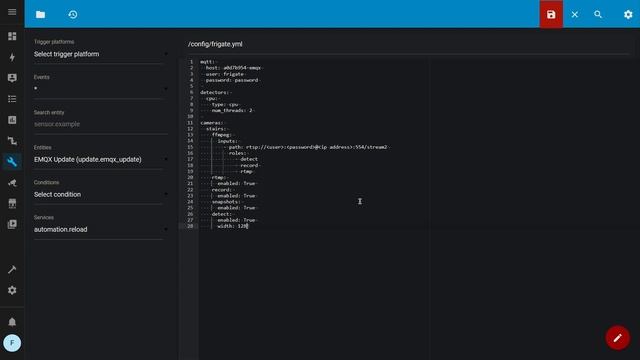
Task: Click the Search entity input field
Action: (x=101, y=124)
